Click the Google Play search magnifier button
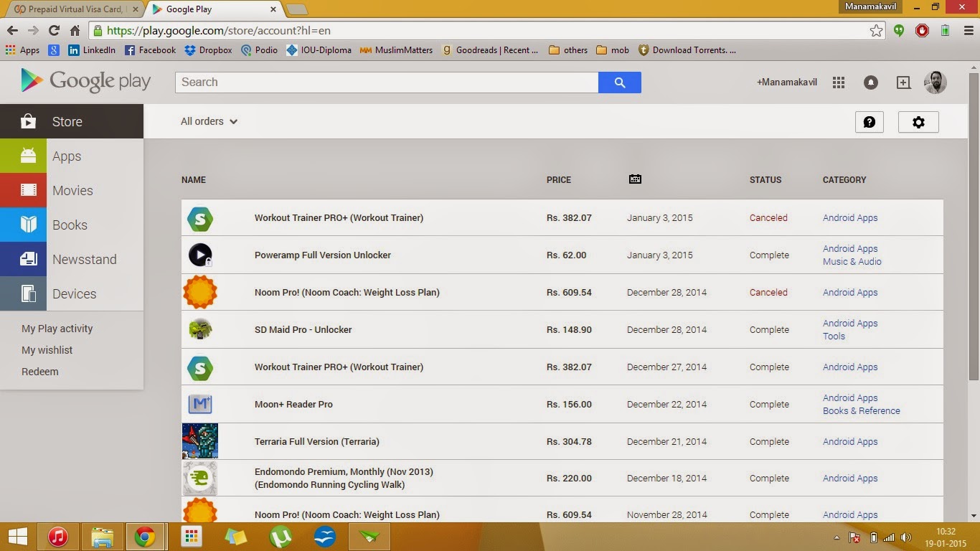980x551 pixels. click(620, 83)
